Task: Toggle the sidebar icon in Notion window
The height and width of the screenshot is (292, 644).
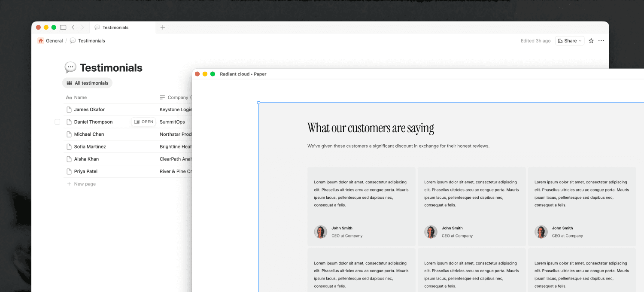Action: pos(63,27)
